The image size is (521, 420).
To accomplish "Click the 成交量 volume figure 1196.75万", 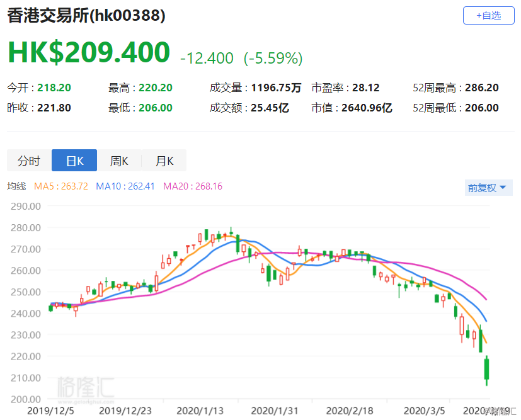I will pyautogui.click(x=276, y=88).
